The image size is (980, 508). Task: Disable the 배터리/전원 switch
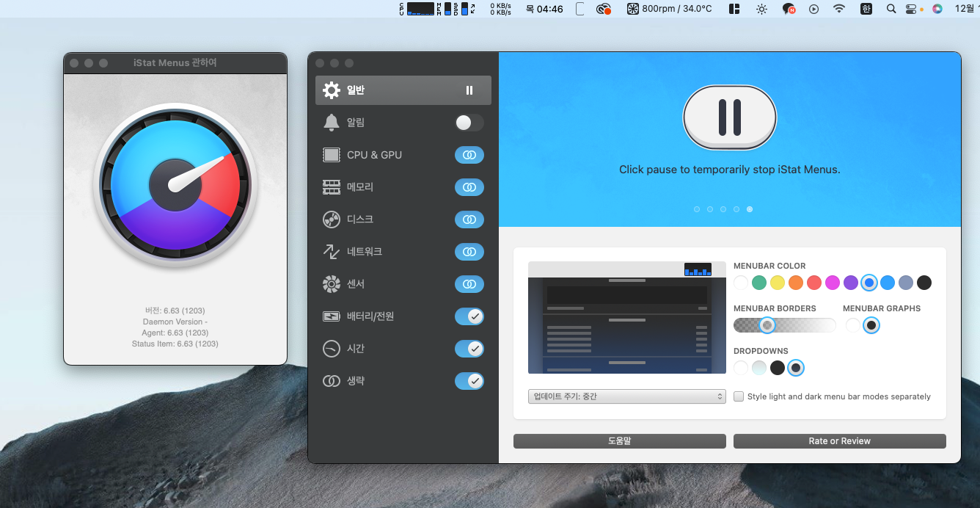pyautogui.click(x=469, y=316)
